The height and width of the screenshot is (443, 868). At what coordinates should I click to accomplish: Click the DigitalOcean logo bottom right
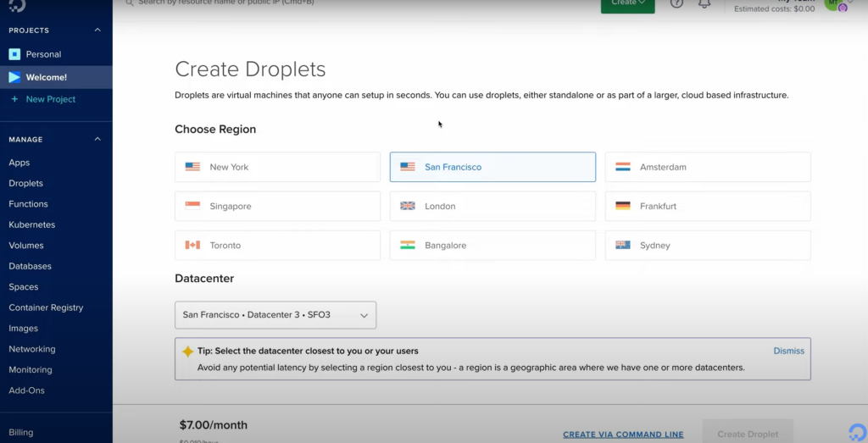858,432
